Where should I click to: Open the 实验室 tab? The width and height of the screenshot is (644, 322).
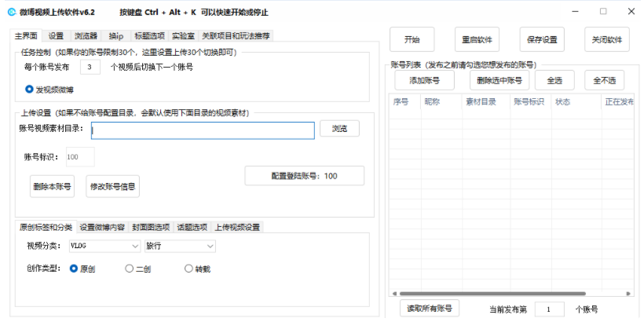(x=183, y=36)
